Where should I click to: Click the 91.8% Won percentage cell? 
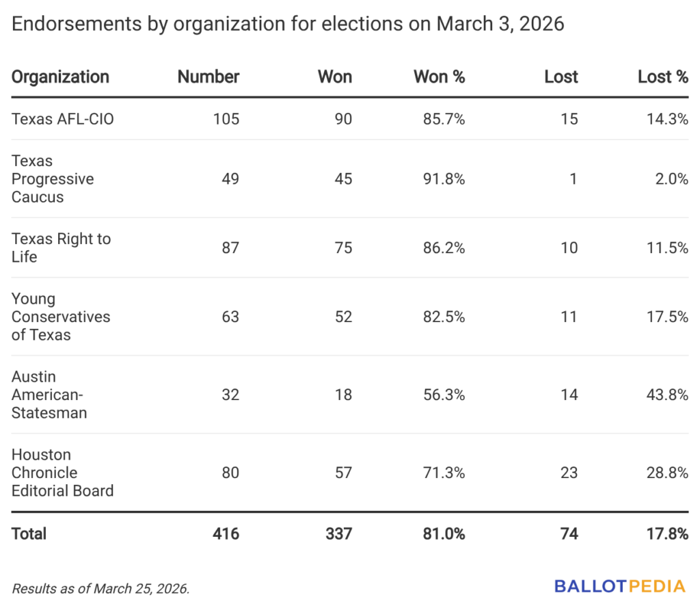[444, 179]
